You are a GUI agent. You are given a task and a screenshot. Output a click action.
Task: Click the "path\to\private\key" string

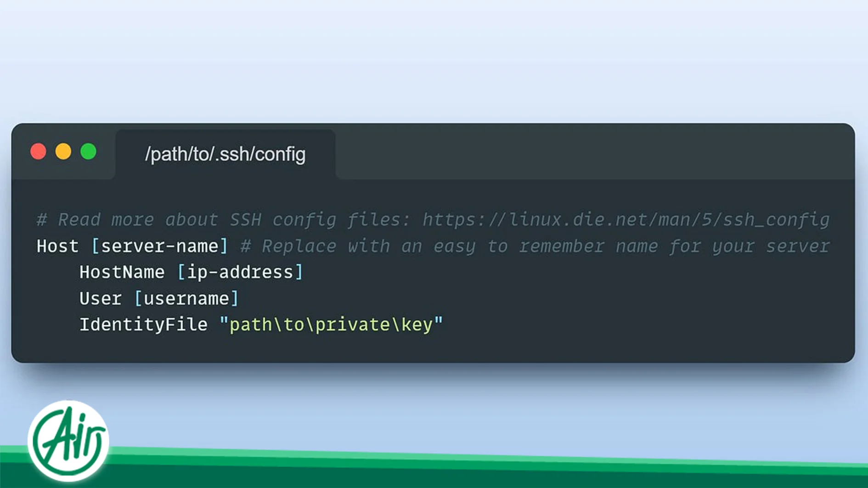click(331, 325)
